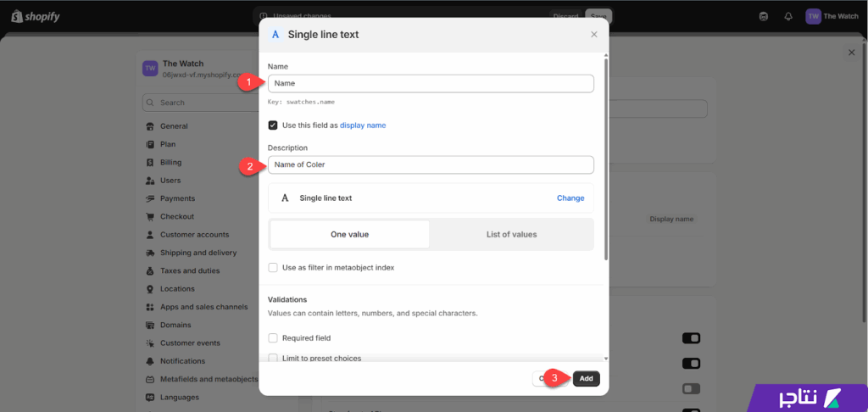Click the Shipping and delivery truck icon
Image resolution: width=868 pixels, height=412 pixels.
(151, 253)
